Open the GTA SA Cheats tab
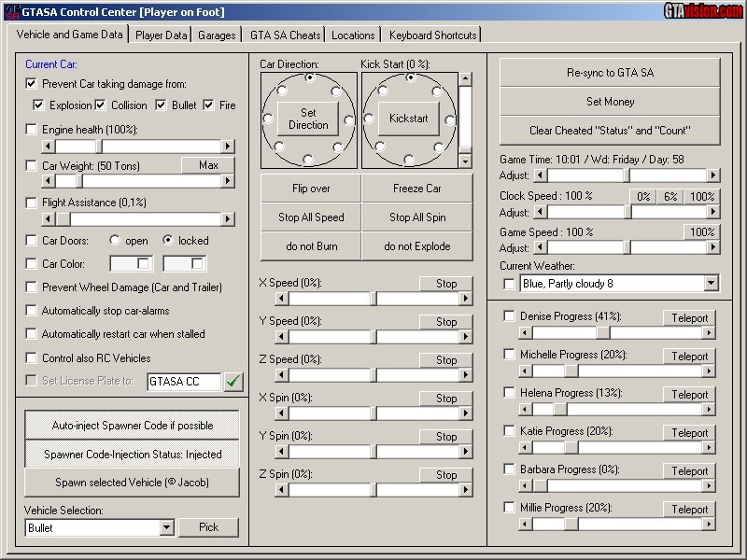Viewport: 747px width, 560px height. (285, 35)
